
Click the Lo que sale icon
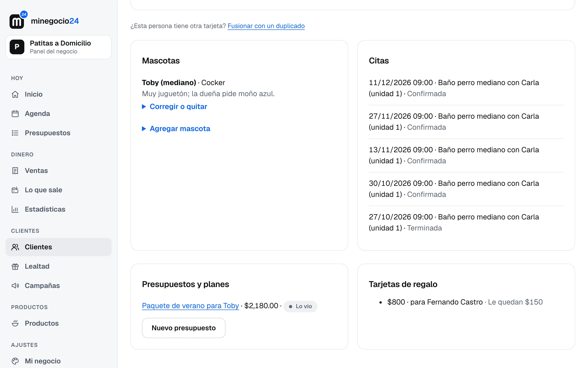(x=15, y=190)
